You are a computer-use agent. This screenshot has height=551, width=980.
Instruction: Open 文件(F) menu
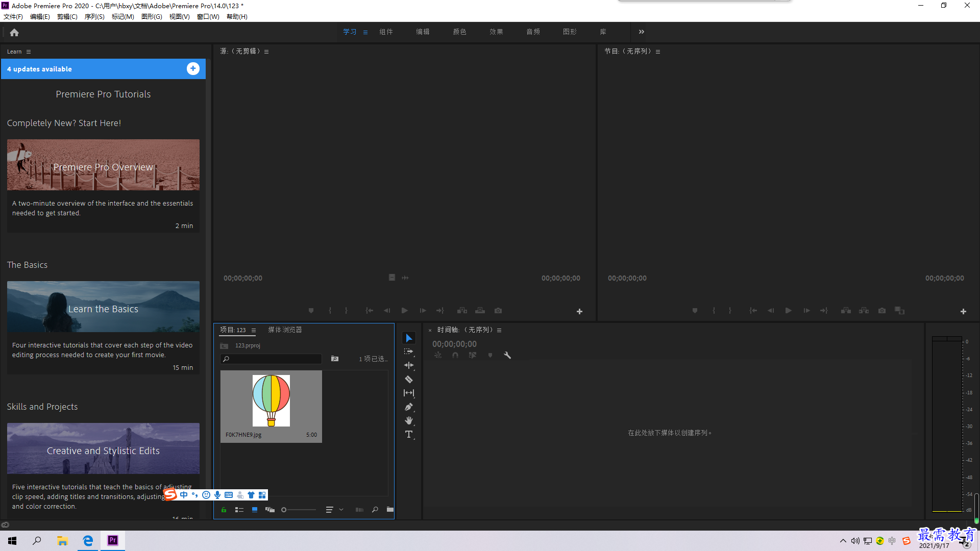pos(13,17)
